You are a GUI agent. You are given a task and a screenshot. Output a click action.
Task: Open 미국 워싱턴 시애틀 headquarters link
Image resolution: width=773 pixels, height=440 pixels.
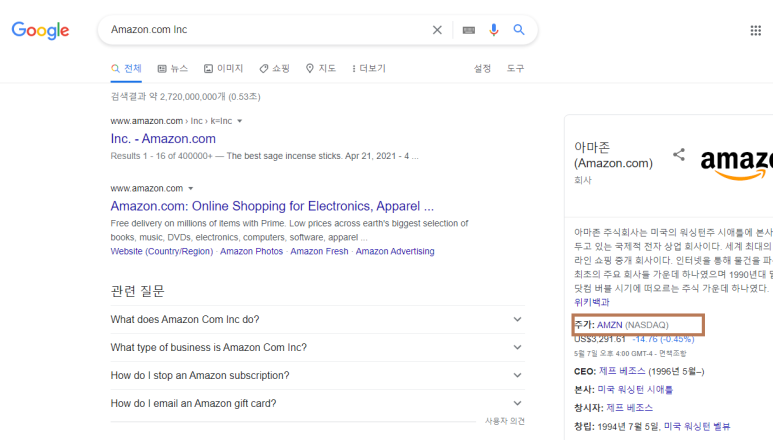point(635,390)
